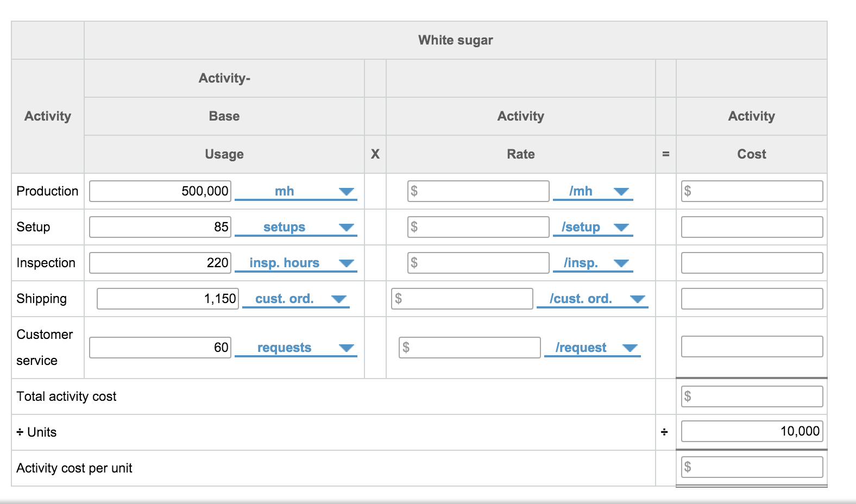Screen dimensions: 856x504
Task: Expand the 'requests' usage unit dropdown
Action: pos(295,348)
